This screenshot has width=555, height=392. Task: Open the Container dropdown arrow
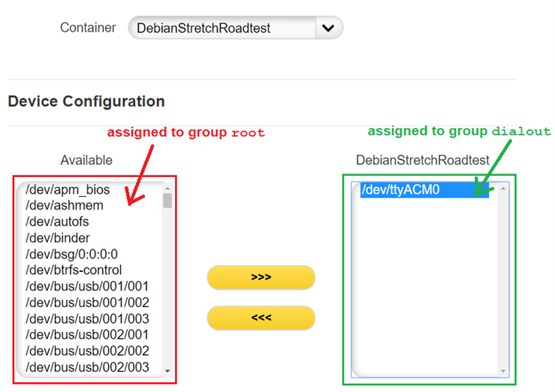click(x=327, y=29)
